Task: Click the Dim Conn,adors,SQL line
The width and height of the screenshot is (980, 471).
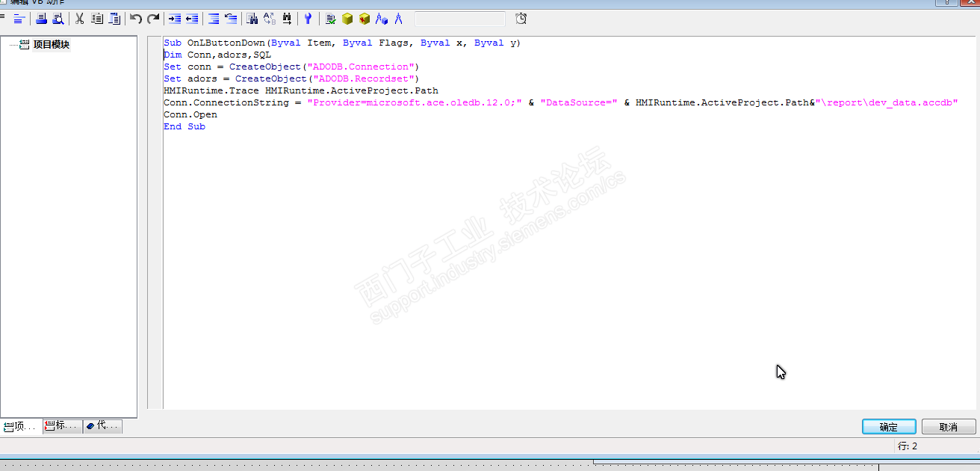Action: click(x=217, y=55)
